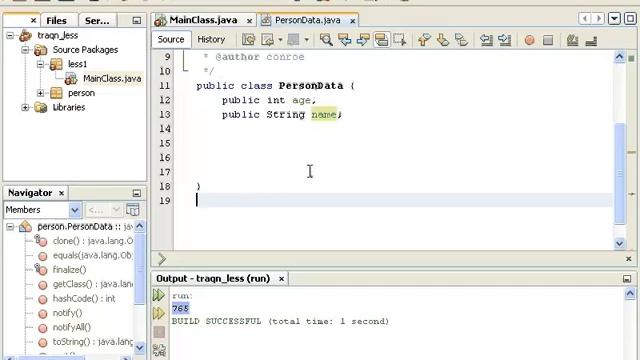The width and height of the screenshot is (640, 360).
Task: Minimize the Projects panel group
Action: (x=137, y=20)
